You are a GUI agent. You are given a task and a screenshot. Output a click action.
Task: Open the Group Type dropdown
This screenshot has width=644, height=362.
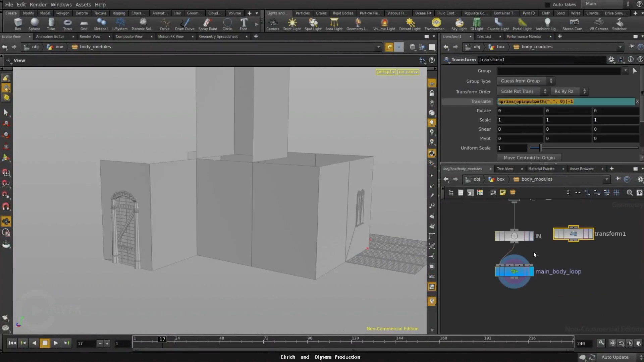pos(526,81)
